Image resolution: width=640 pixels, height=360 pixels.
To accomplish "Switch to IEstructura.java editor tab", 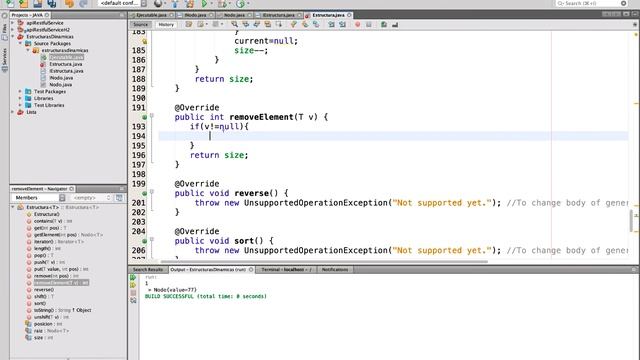I will 279,15.
